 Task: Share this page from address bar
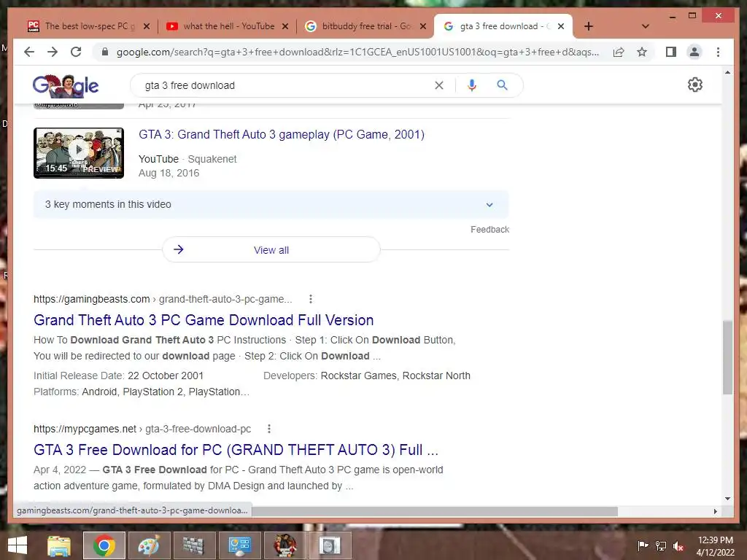pos(619,52)
